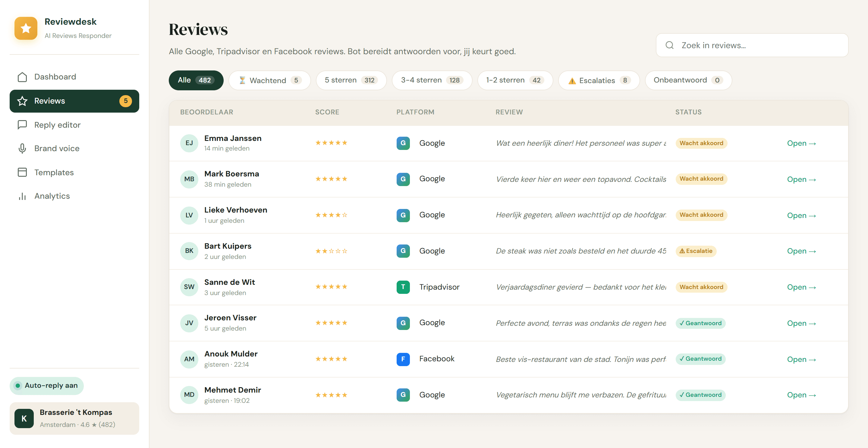Click Lieke Verhoeven's four-star rating
Image resolution: width=868 pixels, height=448 pixels.
click(x=331, y=215)
